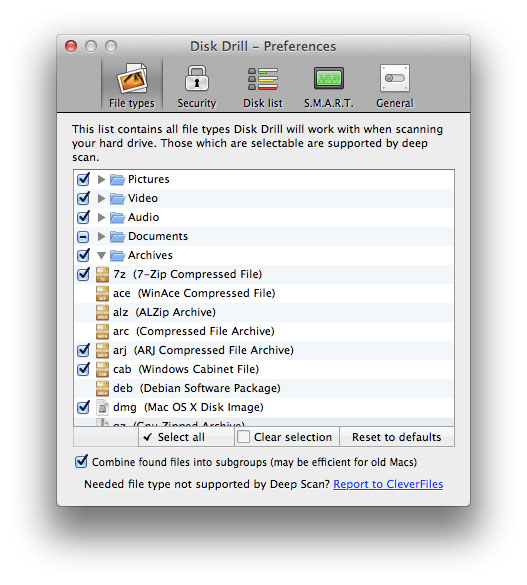Image resolution: width=527 pixels, height=585 pixels.
Task: Click the cab cabinet file icon
Action: (x=102, y=369)
